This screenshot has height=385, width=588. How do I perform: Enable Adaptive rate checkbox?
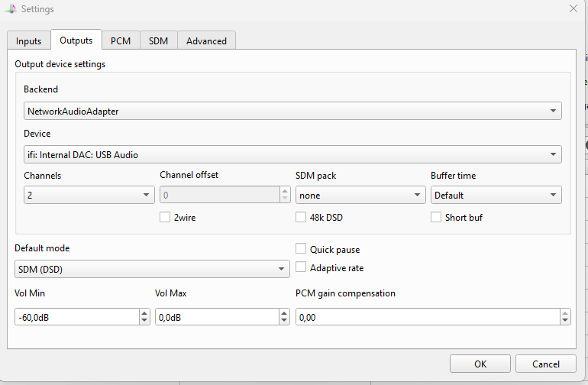pos(301,267)
